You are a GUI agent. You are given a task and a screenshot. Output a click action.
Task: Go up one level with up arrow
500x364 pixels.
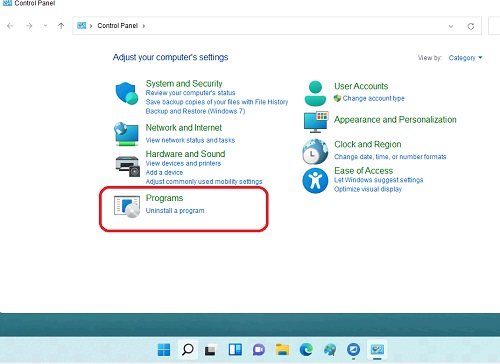coord(61,26)
